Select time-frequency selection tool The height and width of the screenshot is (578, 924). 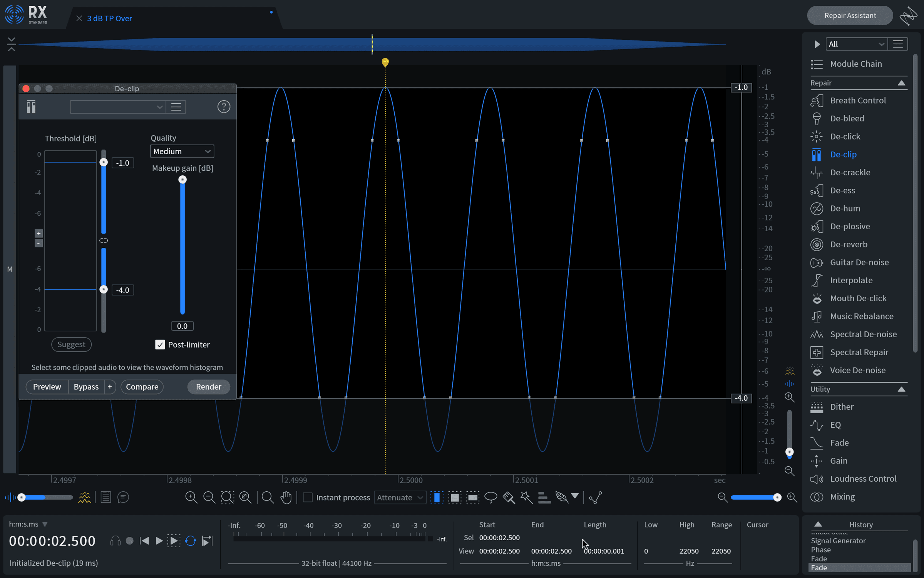pyautogui.click(x=455, y=497)
